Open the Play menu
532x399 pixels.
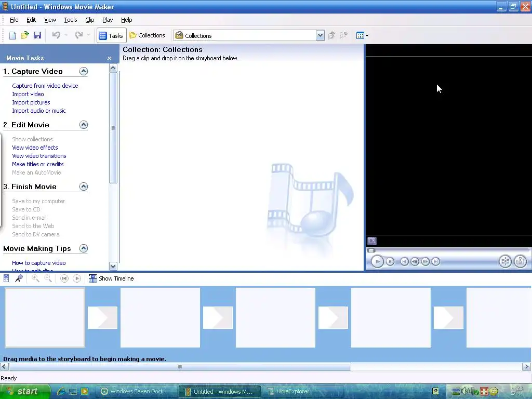[108, 20]
